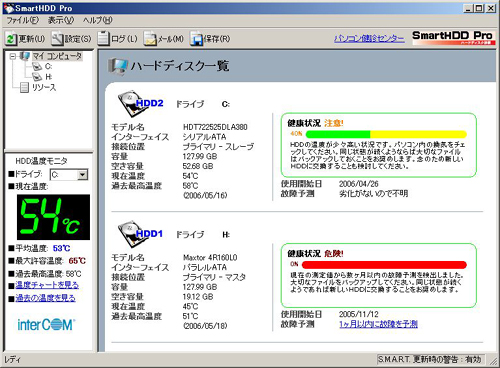Open the ドライブ drive selection dropdown
Viewport: 500px width, 368px height.
tap(82, 174)
